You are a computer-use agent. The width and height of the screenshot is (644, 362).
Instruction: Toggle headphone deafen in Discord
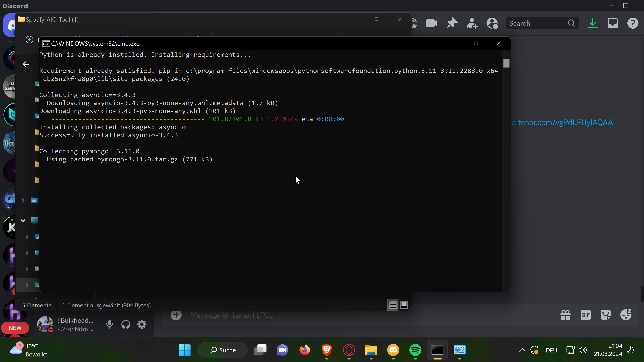(126, 324)
